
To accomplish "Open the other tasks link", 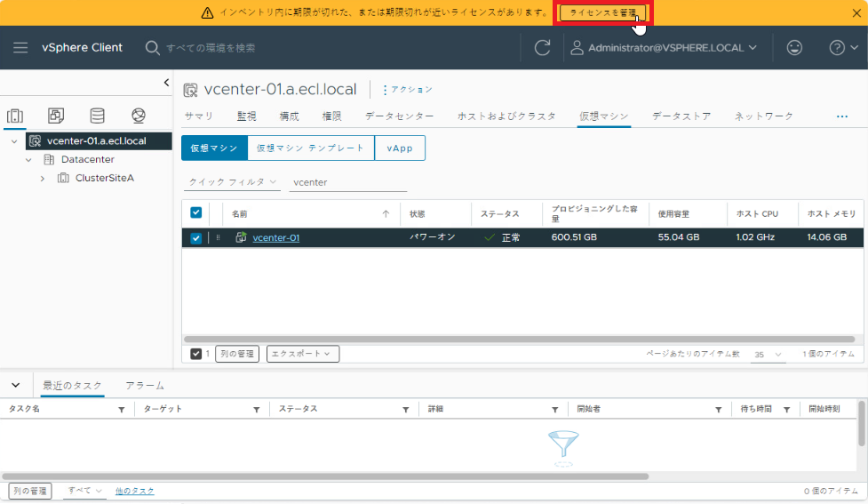I will (x=134, y=491).
